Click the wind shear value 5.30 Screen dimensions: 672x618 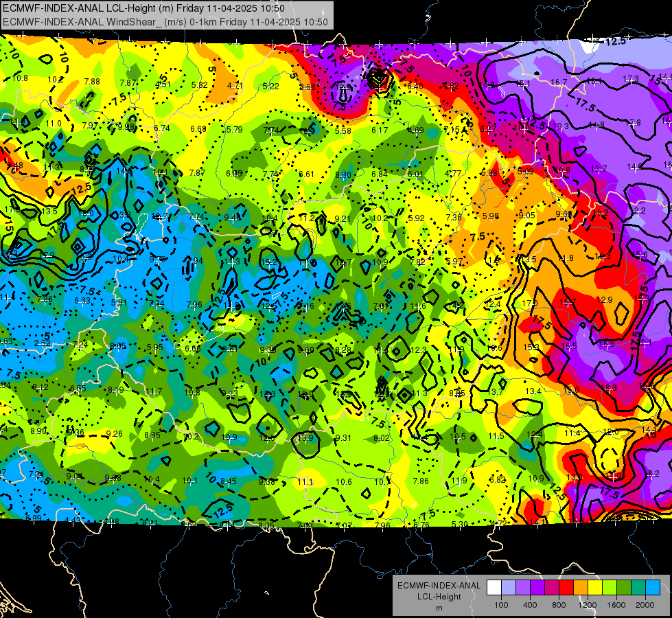click(x=459, y=524)
